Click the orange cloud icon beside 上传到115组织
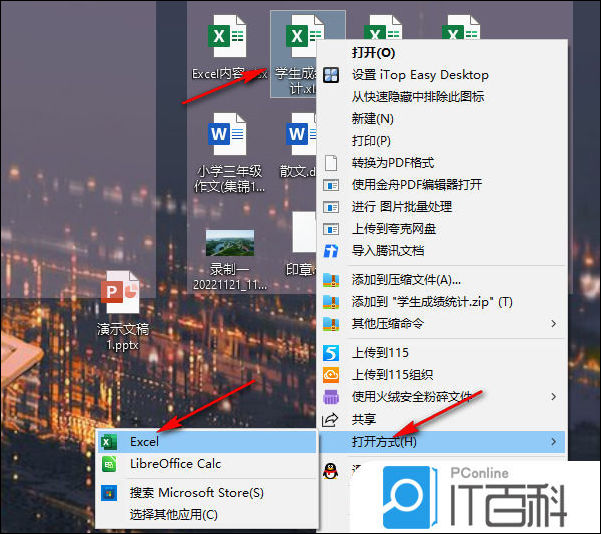The width and height of the screenshot is (601, 534). [331, 375]
